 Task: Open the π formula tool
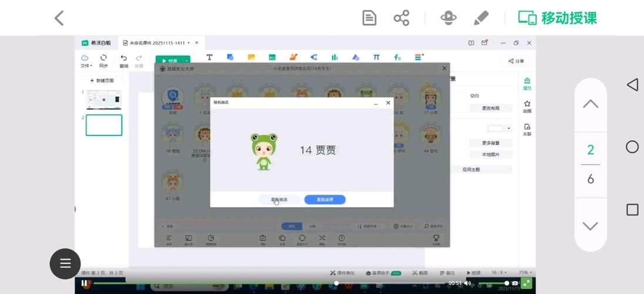pos(377,57)
